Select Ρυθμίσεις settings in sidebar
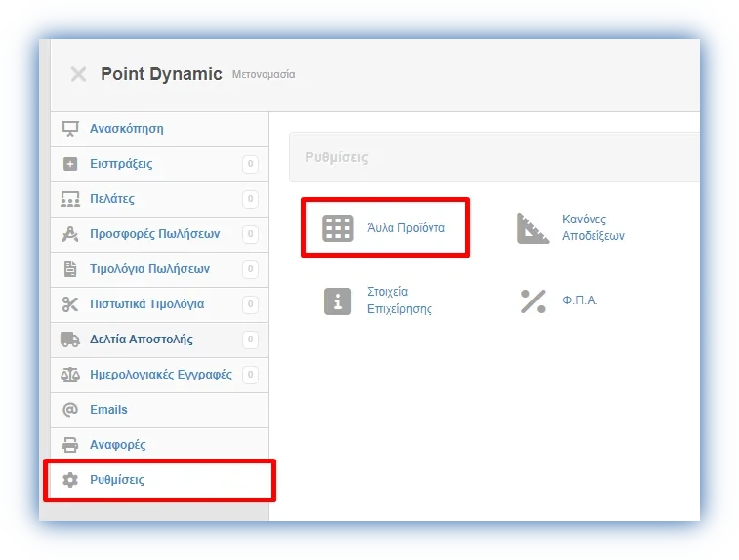 point(117,480)
